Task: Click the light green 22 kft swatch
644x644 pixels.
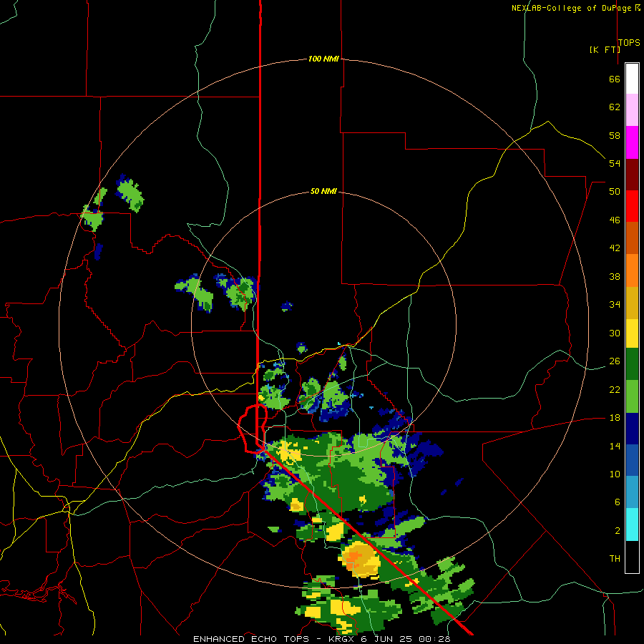Action: pyautogui.click(x=632, y=396)
